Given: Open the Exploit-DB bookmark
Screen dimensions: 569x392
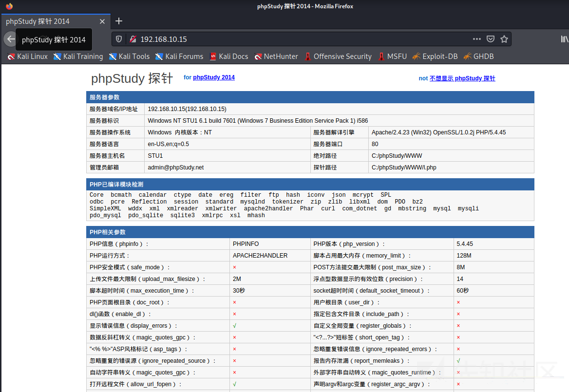Looking at the screenshot, I should point(435,56).
